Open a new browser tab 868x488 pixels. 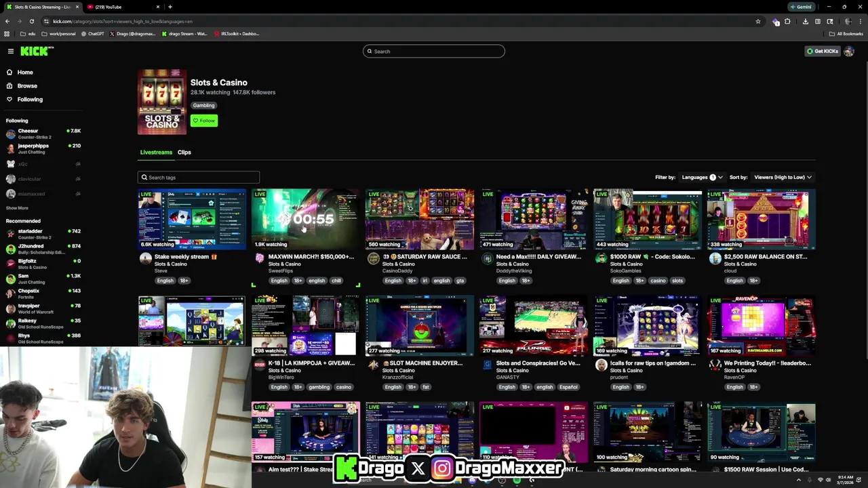pos(170,7)
